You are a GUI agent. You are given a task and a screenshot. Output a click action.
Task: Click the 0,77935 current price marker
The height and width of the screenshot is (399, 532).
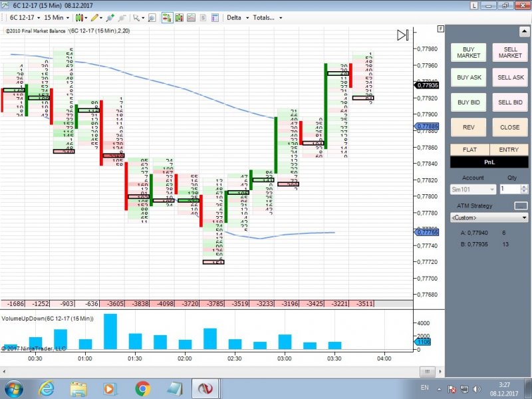pyautogui.click(x=426, y=85)
